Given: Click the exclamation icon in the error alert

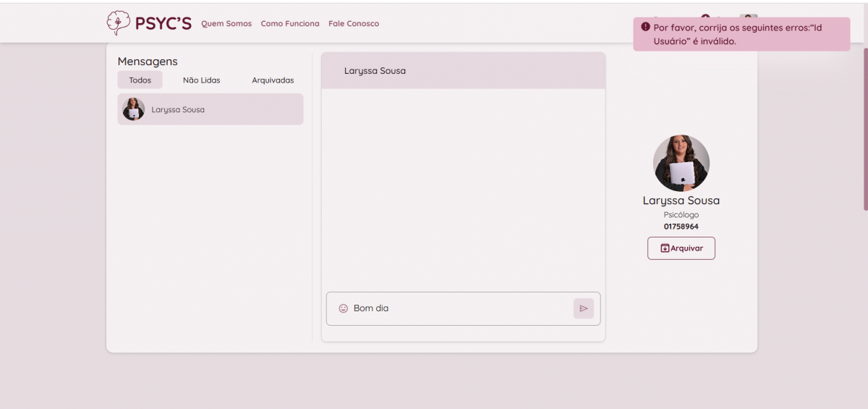Looking at the screenshot, I should (x=645, y=27).
